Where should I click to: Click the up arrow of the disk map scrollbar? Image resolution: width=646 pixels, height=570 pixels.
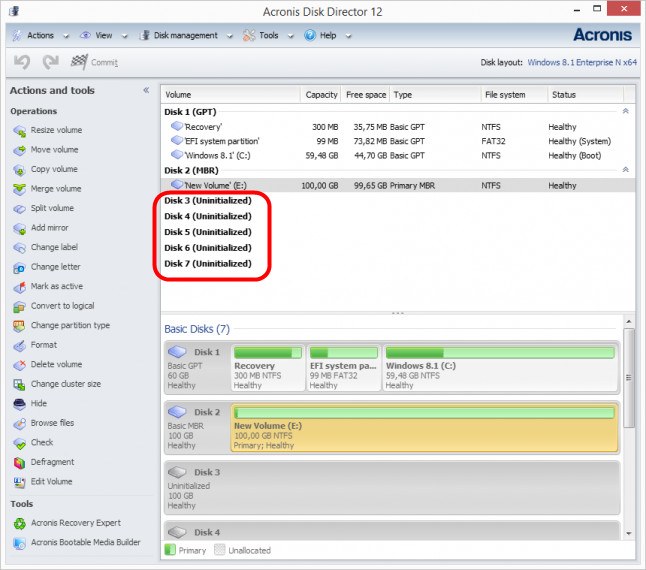(x=629, y=321)
